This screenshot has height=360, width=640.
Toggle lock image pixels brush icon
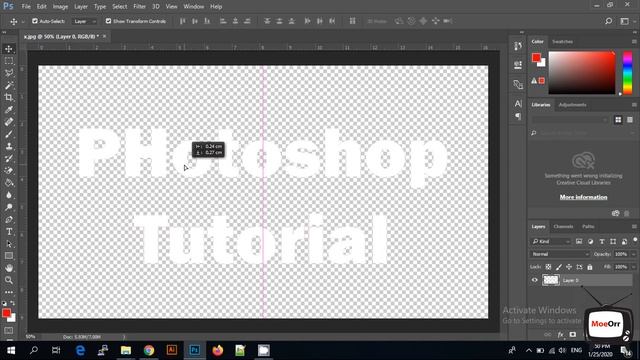pos(559,267)
